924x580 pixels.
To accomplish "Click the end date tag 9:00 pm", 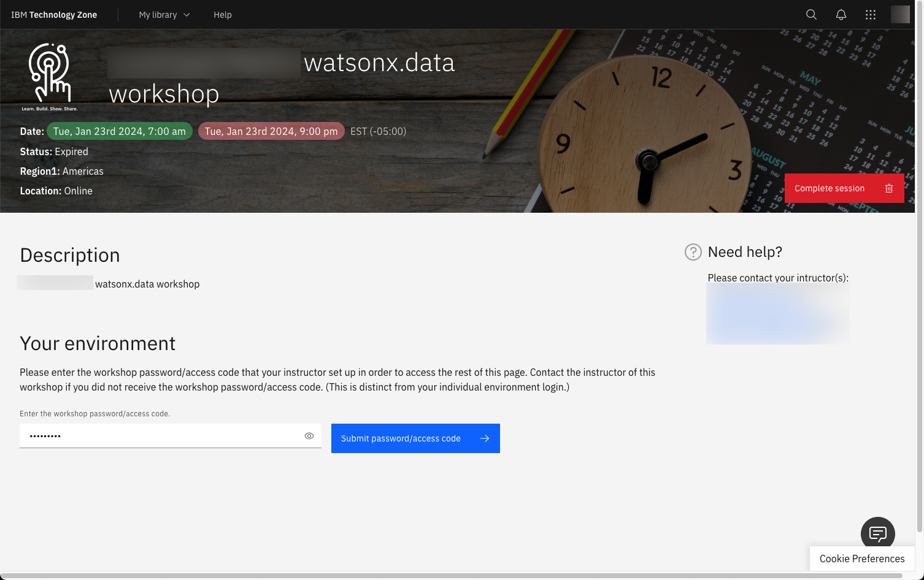I will coord(271,131).
